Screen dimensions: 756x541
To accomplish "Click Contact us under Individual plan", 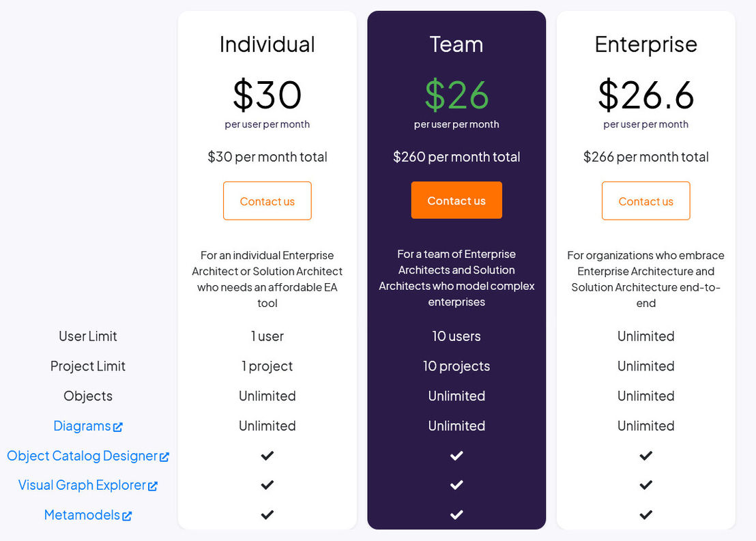I will [x=267, y=201].
